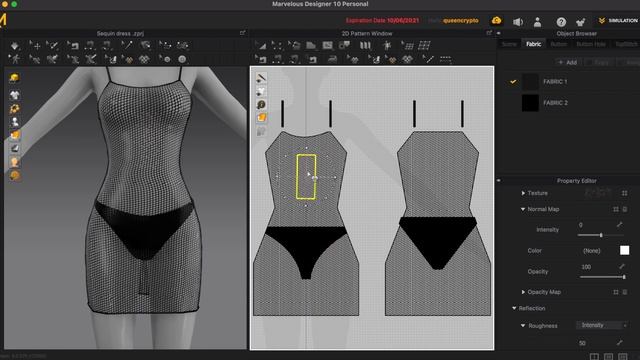Click the trash icon in Normal Map row
This screenshot has width=640, height=360.
tap(625, 209)
